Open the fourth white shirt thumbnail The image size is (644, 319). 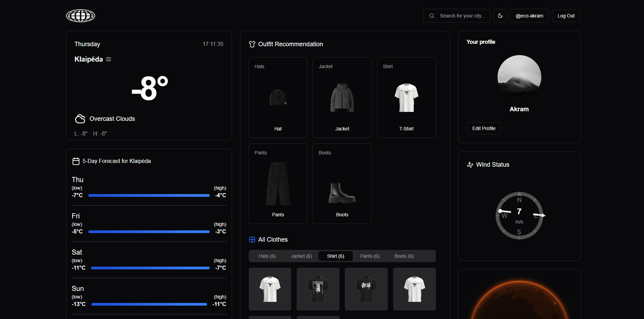click(414, 289)
